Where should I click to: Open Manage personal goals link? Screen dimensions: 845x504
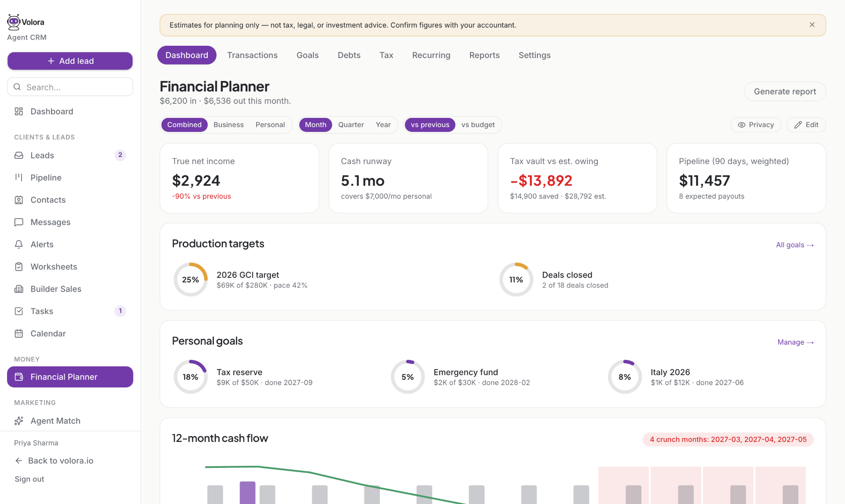tap(795, 342)
